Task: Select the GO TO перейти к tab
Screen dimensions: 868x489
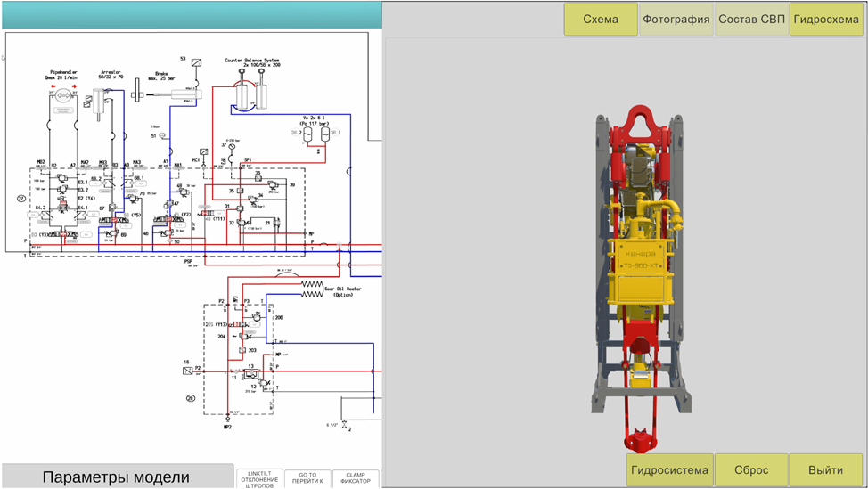Action: [x=307, y=479]
